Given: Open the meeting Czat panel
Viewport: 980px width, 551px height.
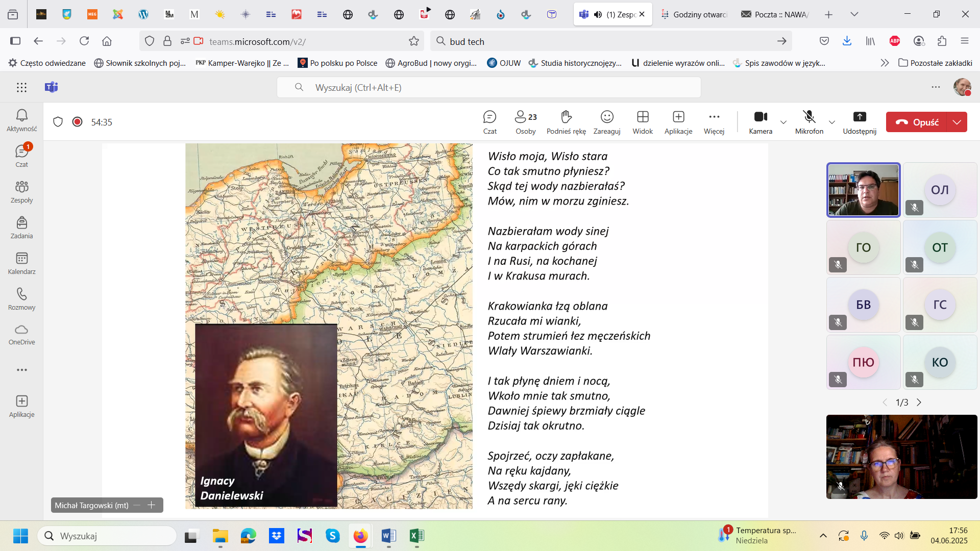Looking at the screenshot, I should [x=489, y=122].
